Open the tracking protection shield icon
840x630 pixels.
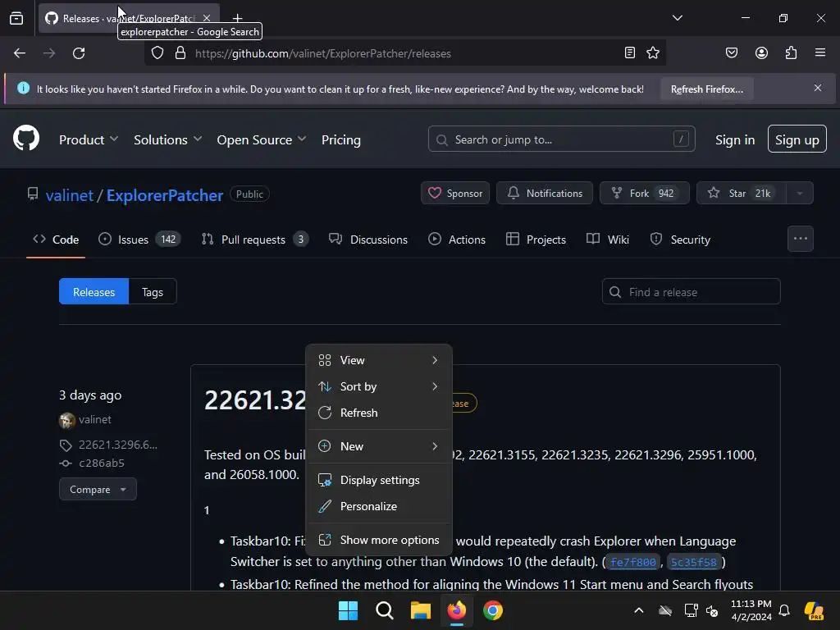(157, 53)
